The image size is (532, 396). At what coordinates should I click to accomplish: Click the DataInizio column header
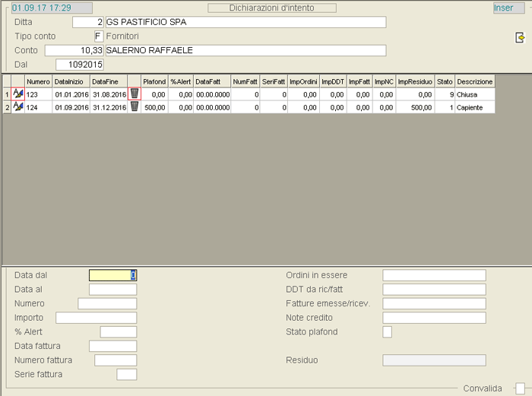coord(70,81)
